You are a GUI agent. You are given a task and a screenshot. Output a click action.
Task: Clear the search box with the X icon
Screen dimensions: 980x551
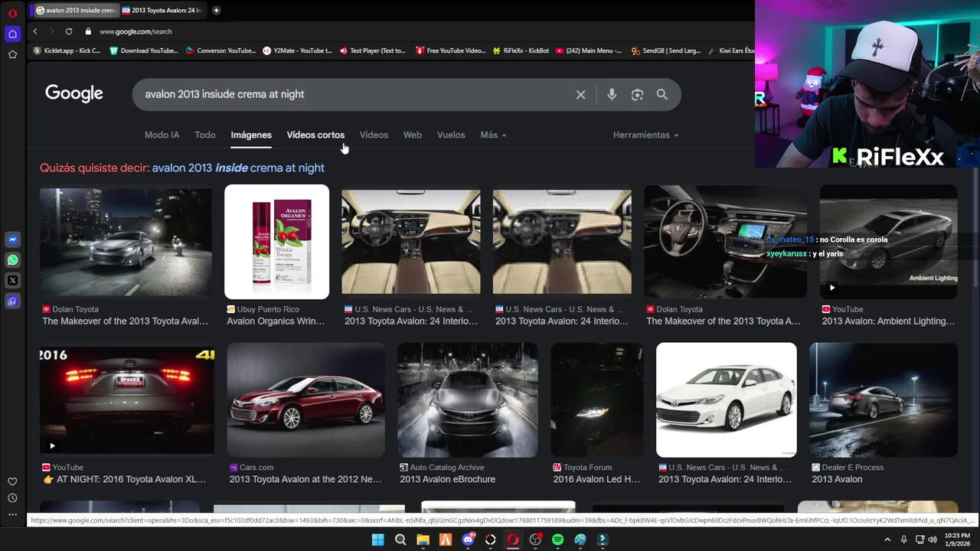(x=580, y=95)
